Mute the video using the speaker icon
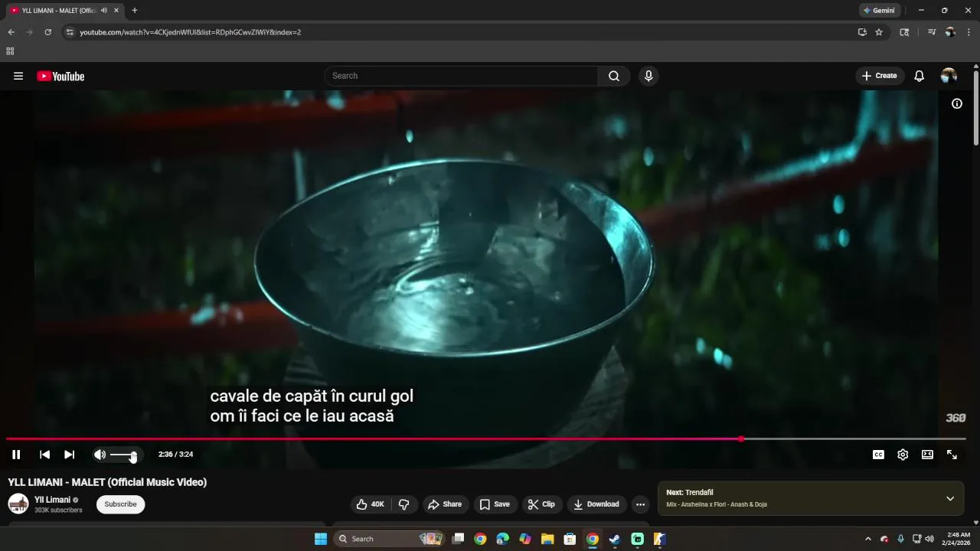980x551 pixels. 100,455
